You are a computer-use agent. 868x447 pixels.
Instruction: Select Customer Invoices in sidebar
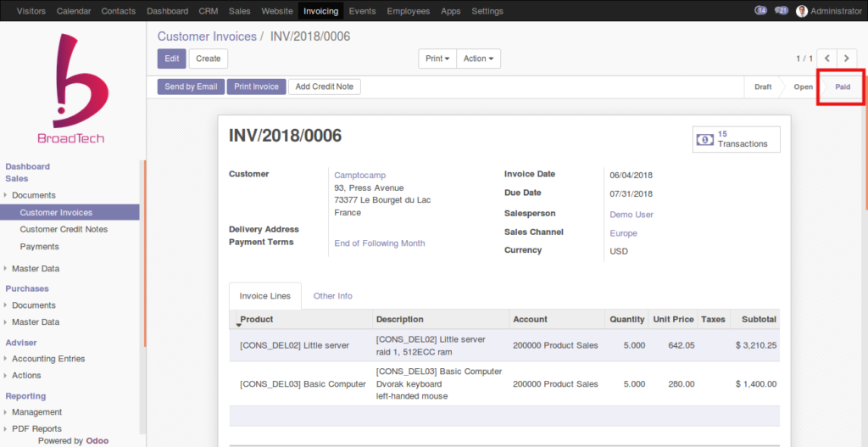coord(70,212)
